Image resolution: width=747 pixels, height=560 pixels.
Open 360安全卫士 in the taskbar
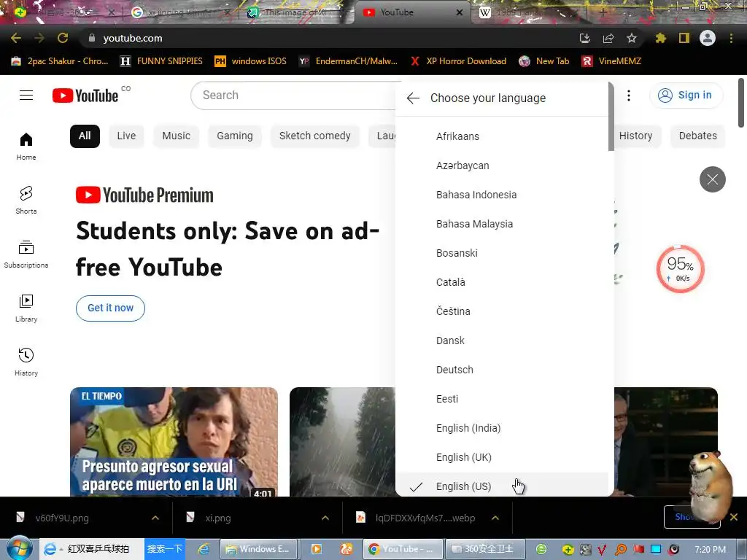pos(485,549)
